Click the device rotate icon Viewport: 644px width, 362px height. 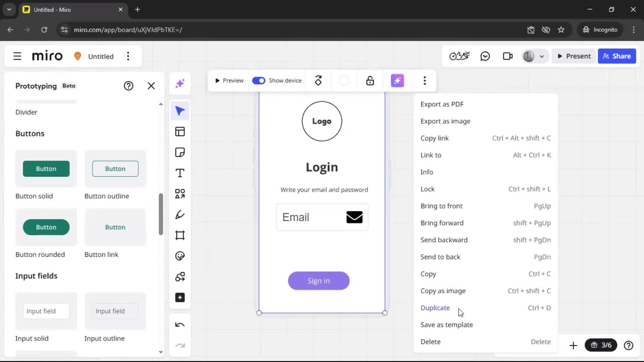tap(318, 80)
